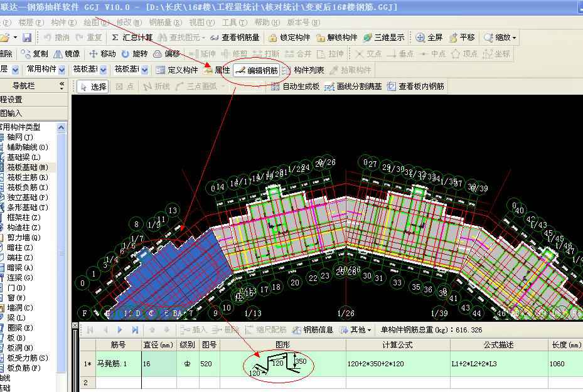This screenshot has height=392, width=583.
Task: Select 基础梁(L) in component list
Action: pyautogui.click(x=24, y=157)
